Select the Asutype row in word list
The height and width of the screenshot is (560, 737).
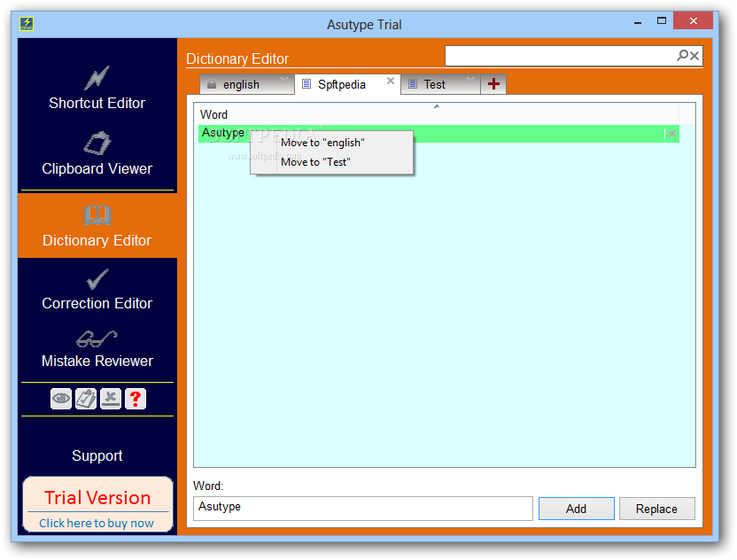[x=438, y=134]
